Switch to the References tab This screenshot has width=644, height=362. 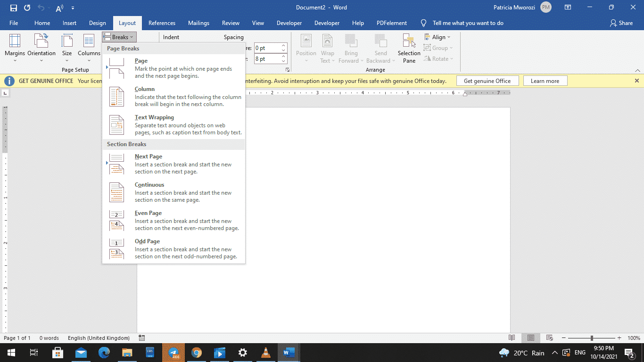click(x=162, y=23)
